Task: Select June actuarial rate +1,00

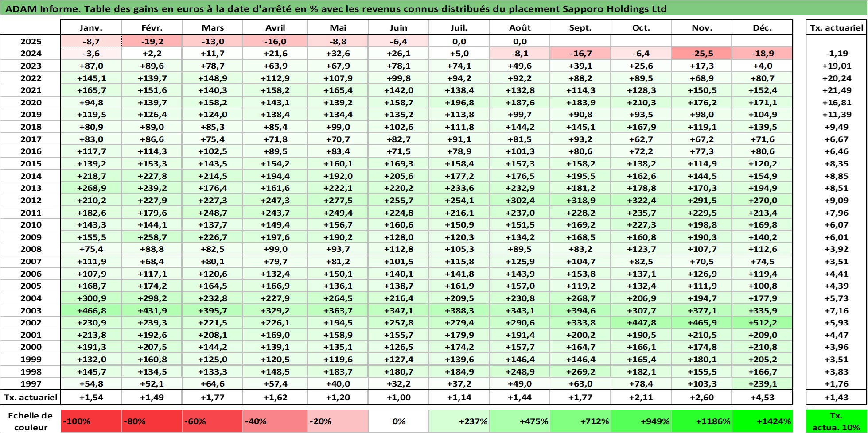Action: coord(399,397)
